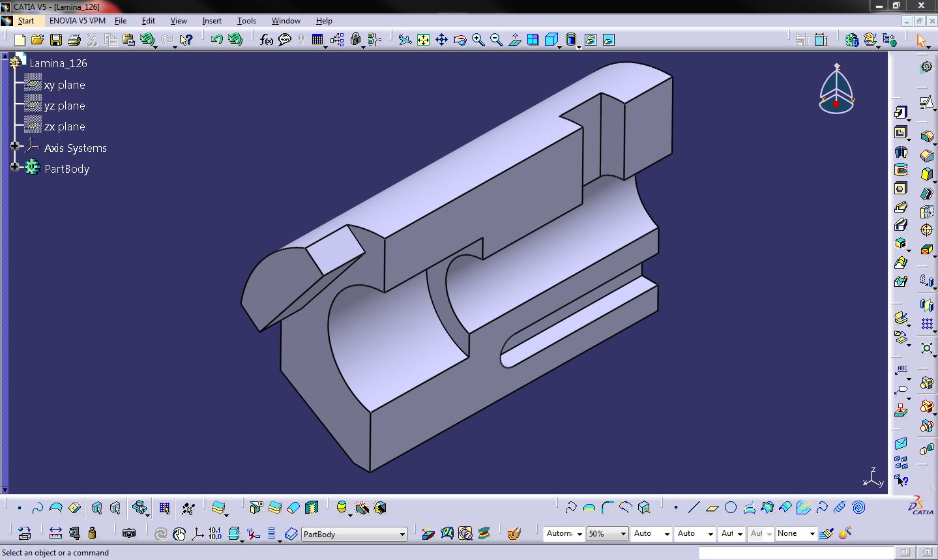Viewport: 938px width, 560px height.
Task: Select the Pan arrows tool
Action: (x=441, y=40)
